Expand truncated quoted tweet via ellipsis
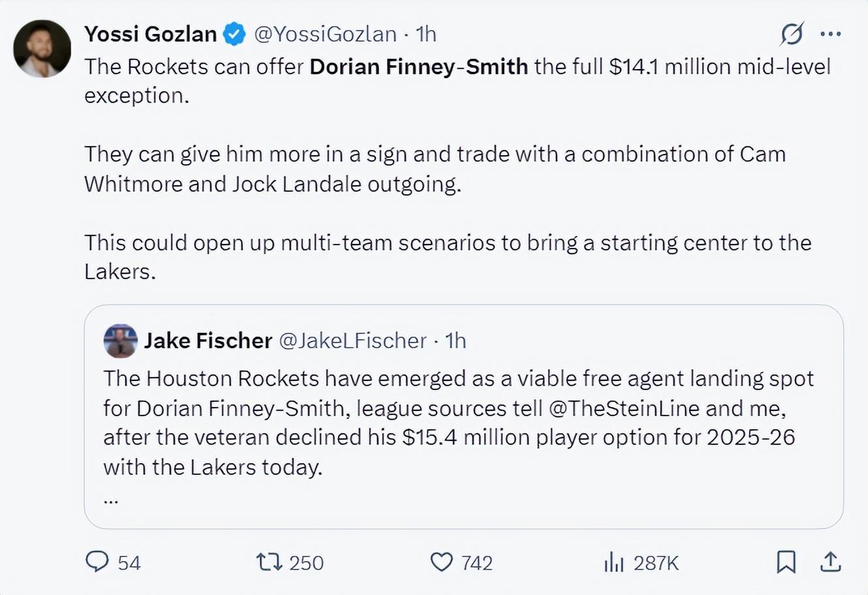This screenshot has height=595, width=868. 110,500
